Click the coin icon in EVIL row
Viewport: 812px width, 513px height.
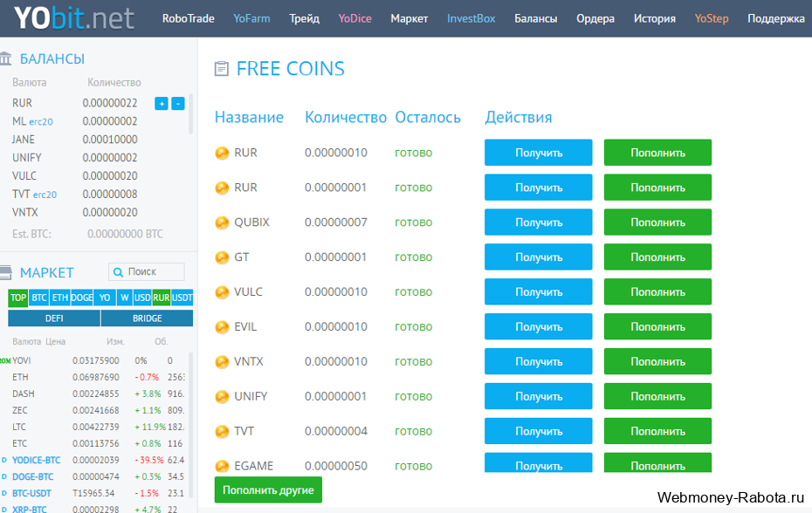point(222,327)
